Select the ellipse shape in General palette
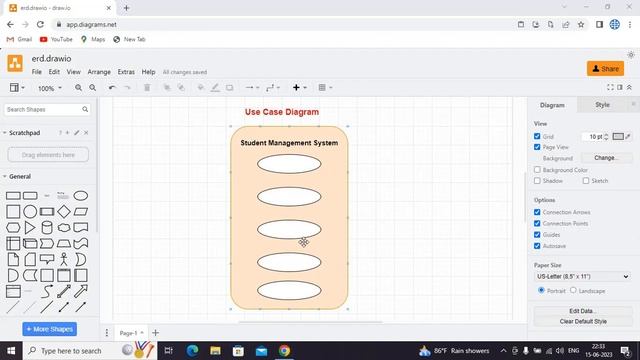 pos(80,196)
